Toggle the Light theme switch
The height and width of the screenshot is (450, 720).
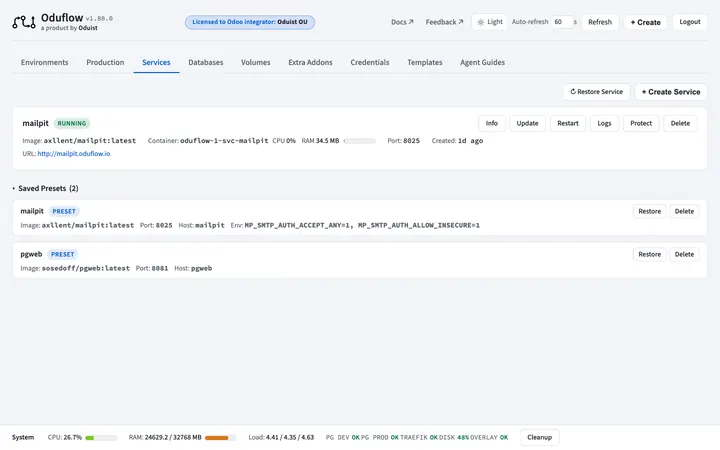click(x=489, y=22)
